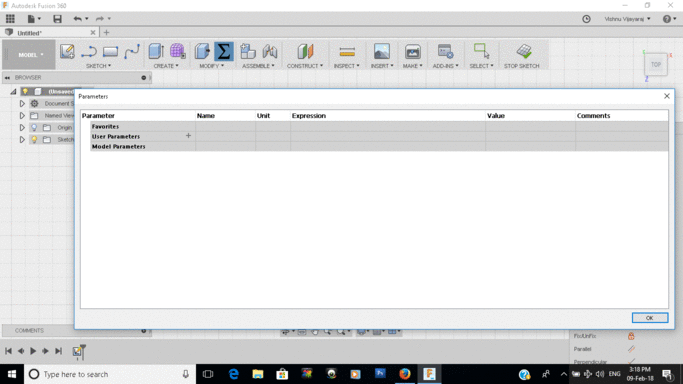Open the MODEL workspace dropdown

pyautogui.click(x=30, y=55)
